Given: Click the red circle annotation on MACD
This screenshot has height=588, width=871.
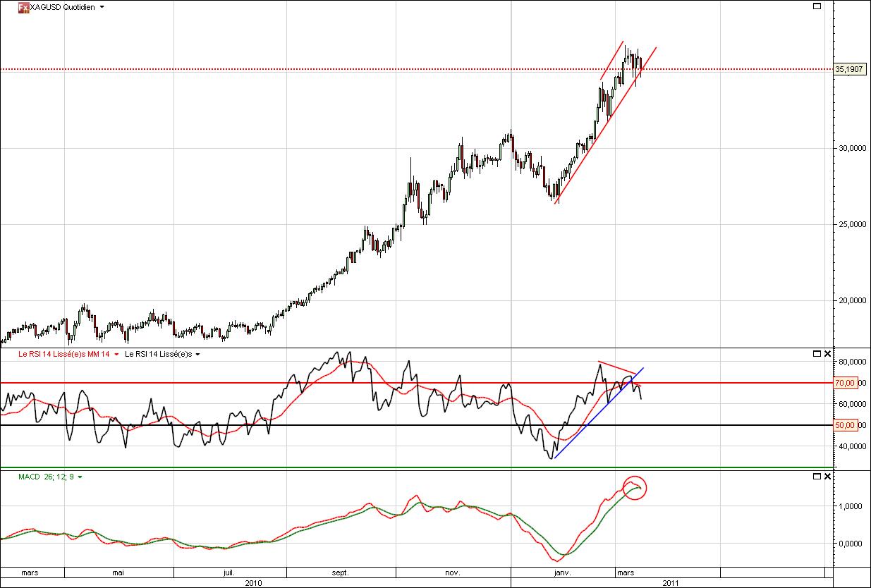Looking at the screenshot, I should point(634,487).
